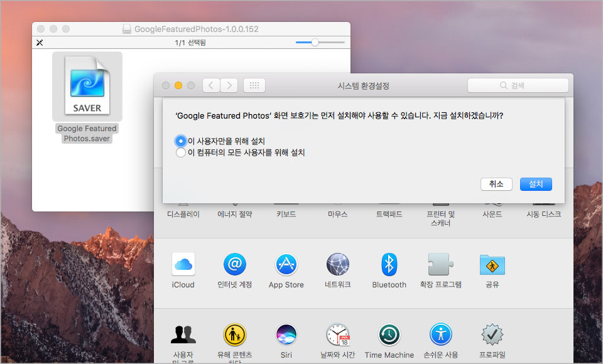
Task: Open the 날짜와 시간 preference pane
Action: [x=338, y=335]
